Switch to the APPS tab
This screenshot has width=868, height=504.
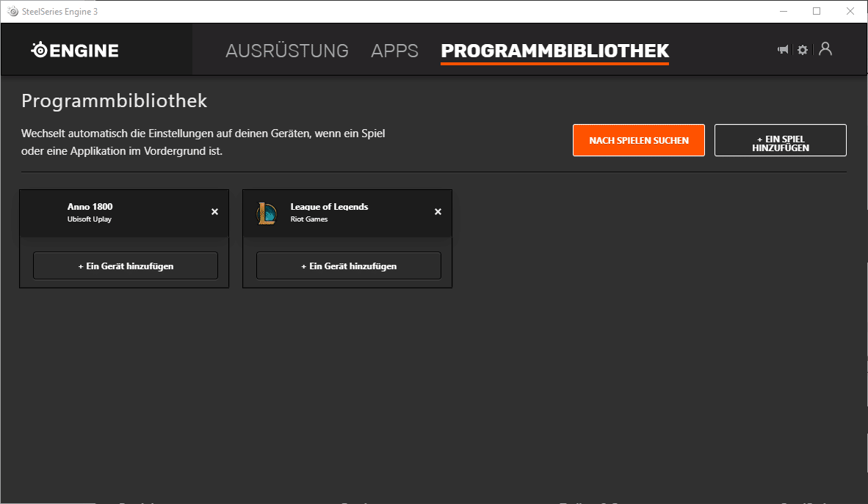pyautogui.click(x=394, y=51)
